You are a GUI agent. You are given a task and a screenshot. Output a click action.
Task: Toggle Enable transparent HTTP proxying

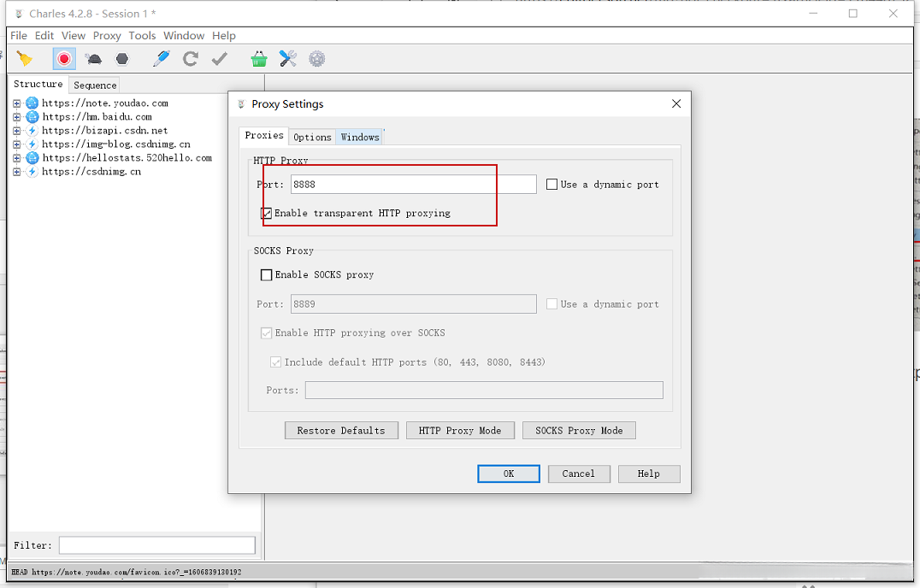267,214
